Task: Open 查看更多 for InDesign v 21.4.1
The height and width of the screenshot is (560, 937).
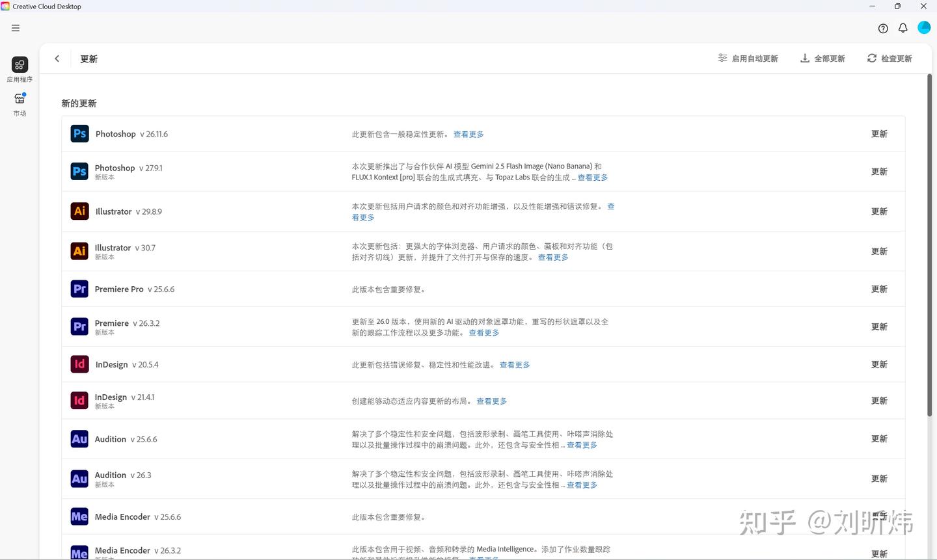Action: click(491, 401)
